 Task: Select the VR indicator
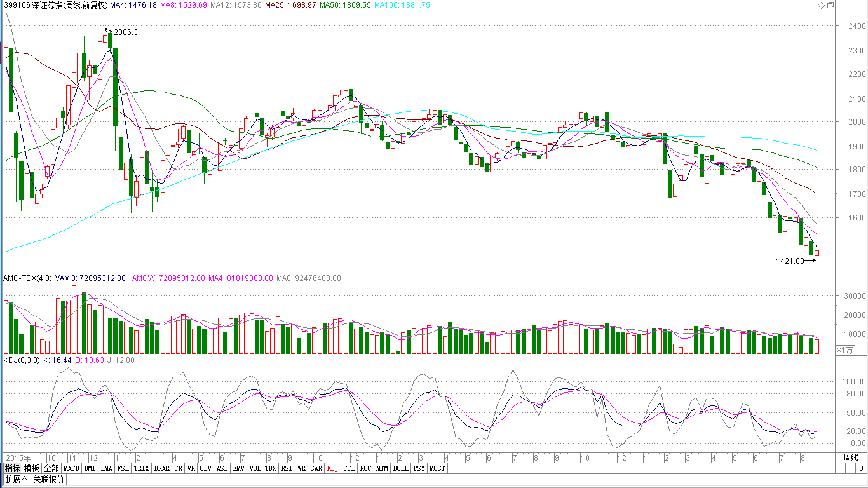pos(191,468)
